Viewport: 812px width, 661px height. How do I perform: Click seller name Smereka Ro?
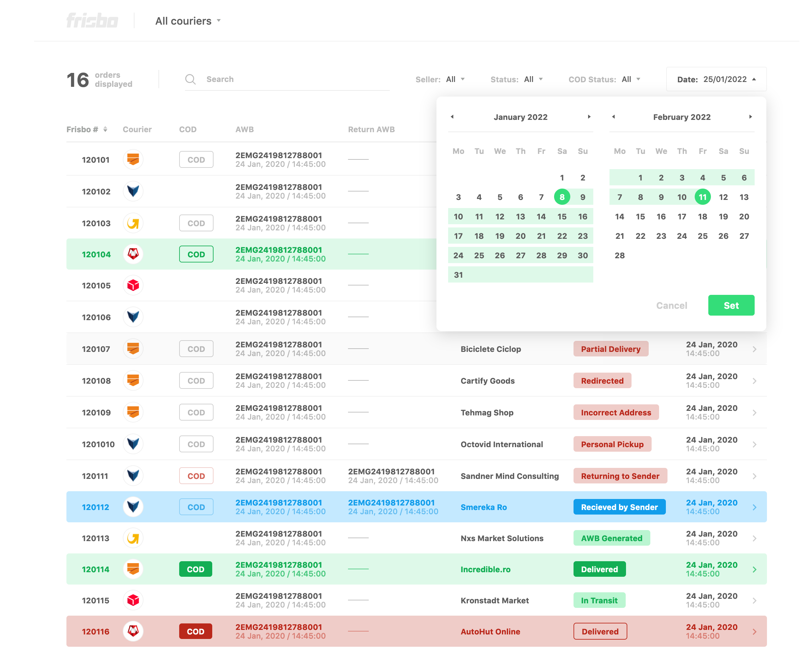click(483, 507)
